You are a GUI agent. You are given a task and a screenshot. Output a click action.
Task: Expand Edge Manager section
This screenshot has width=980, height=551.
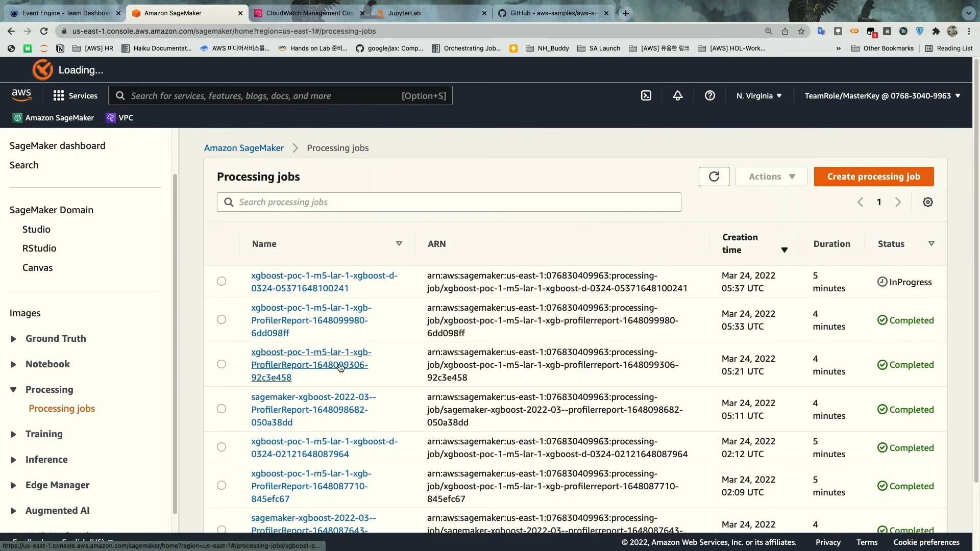[x=13, y=485]
